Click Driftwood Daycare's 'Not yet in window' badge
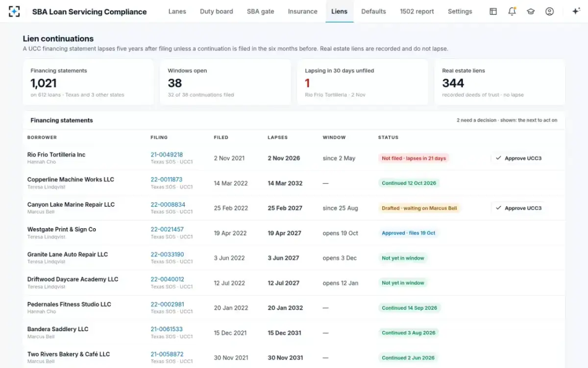 click(403, 283)
